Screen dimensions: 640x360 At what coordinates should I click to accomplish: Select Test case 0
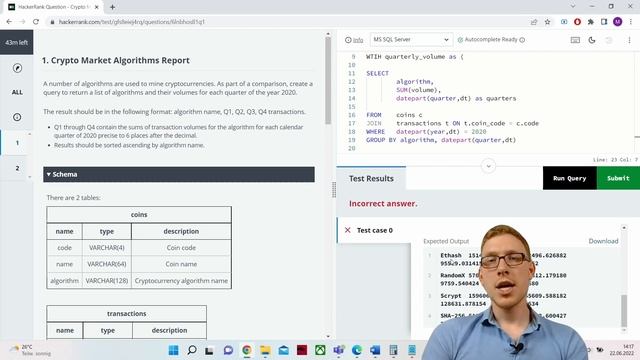click(374, 230)
